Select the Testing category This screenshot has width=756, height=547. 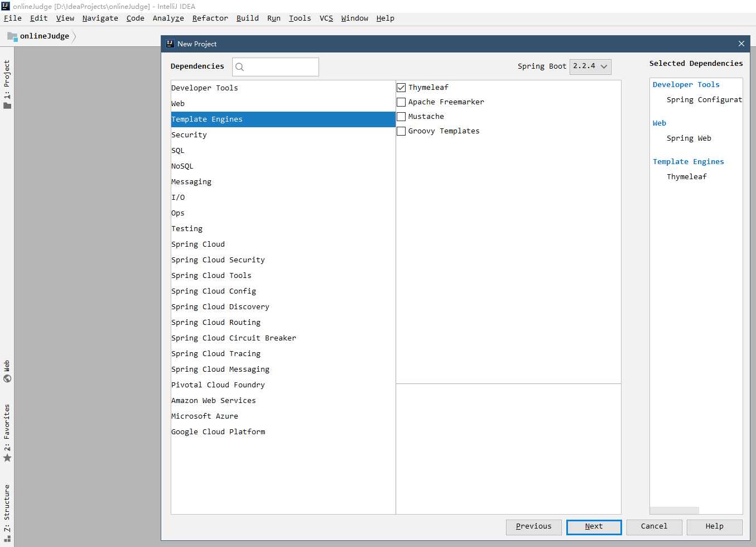click(283, 229)
